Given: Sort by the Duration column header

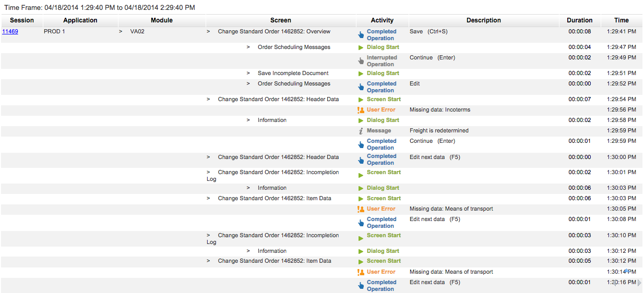Looking at the screenshot, I should pos(579,20).
